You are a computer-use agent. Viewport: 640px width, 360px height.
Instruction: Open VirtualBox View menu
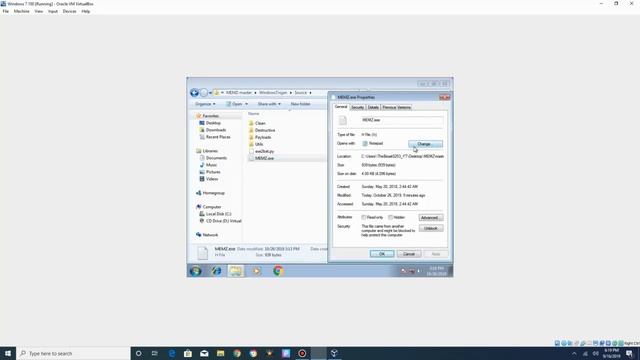click(39, 11)
